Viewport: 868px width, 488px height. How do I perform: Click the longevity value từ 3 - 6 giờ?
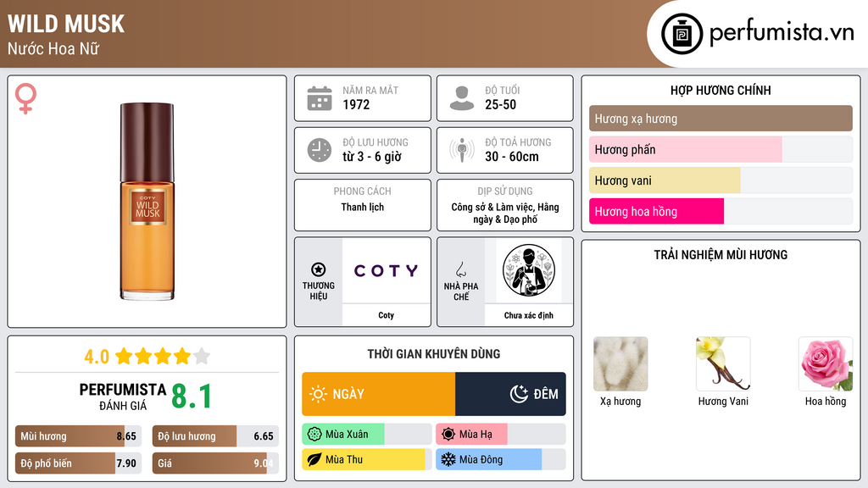pos(372,157)
